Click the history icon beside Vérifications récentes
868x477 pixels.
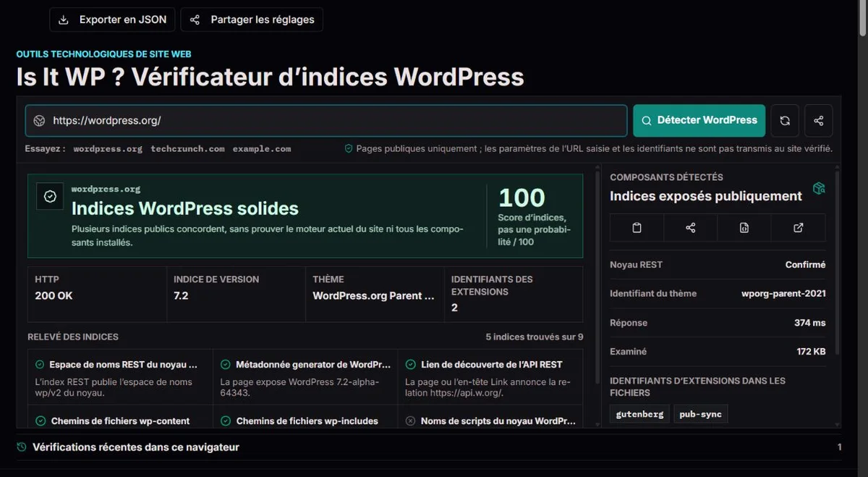pyautogui.click(x=22, y=447)
